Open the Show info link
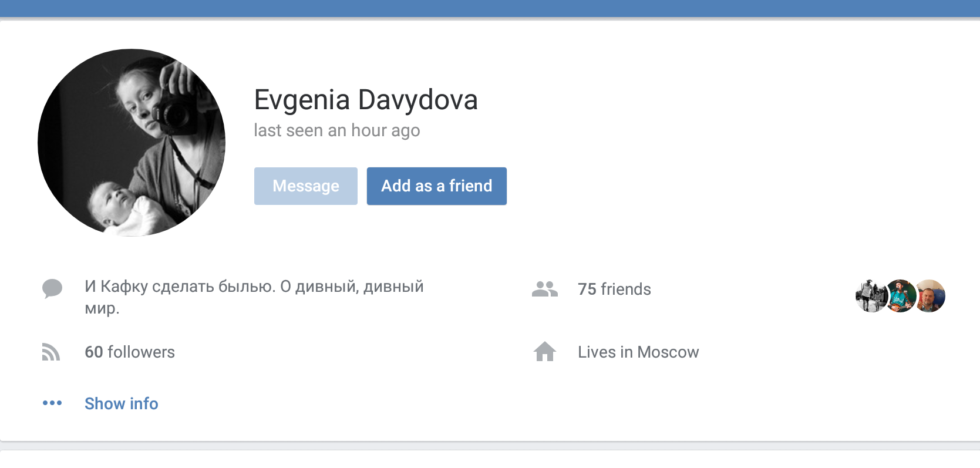The width and height of the screenshot is (980, 468). 122,403
